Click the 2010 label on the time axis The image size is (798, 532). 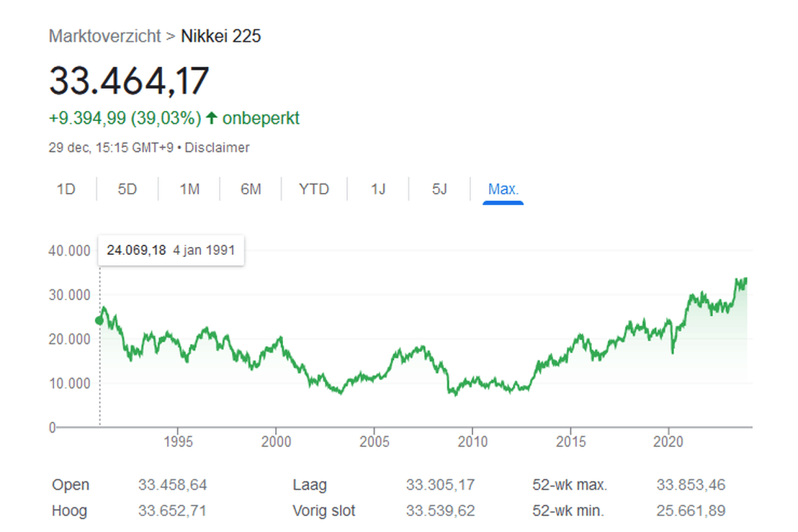(x=472, y=441)
